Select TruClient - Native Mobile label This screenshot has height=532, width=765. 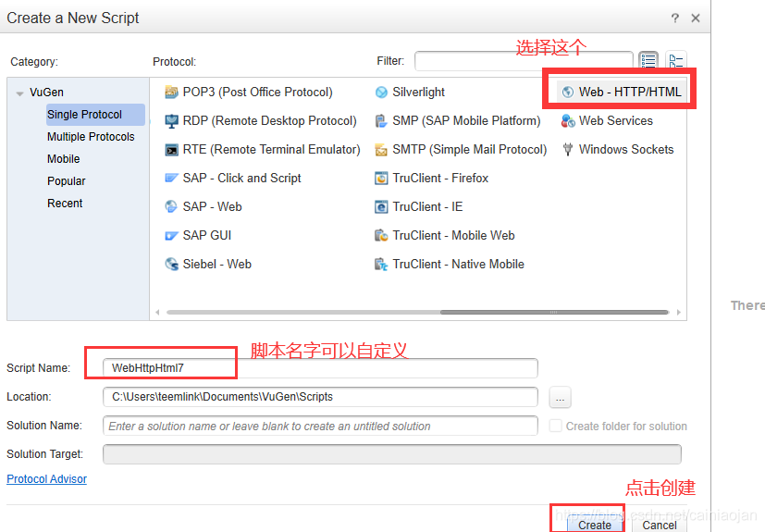(459, 264)
